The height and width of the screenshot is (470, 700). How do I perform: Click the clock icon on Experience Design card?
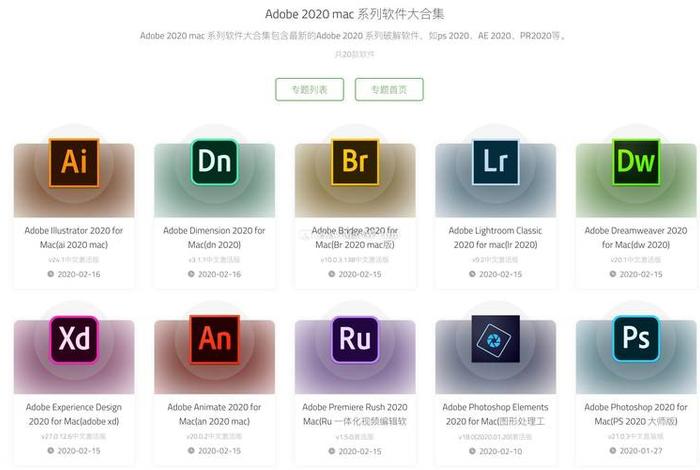pyautogui.click(x=50, y=451)
